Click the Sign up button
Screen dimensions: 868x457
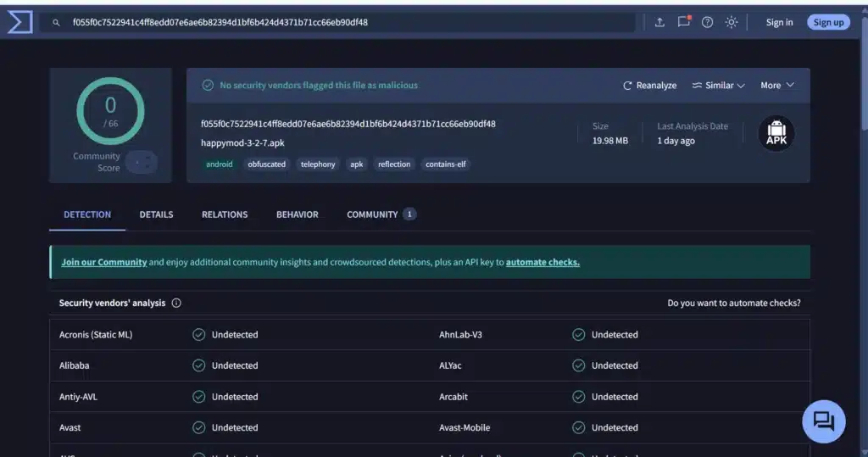(x=828, y=22)
